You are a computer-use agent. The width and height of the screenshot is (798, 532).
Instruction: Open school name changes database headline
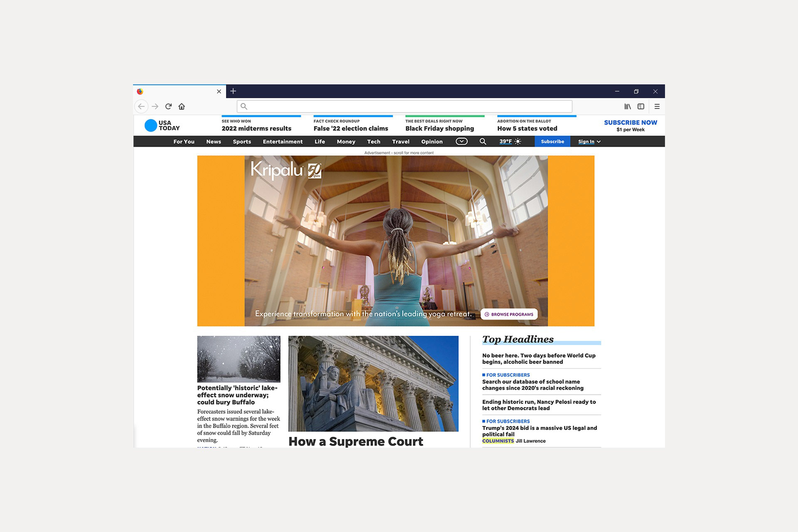coord(533,385)
